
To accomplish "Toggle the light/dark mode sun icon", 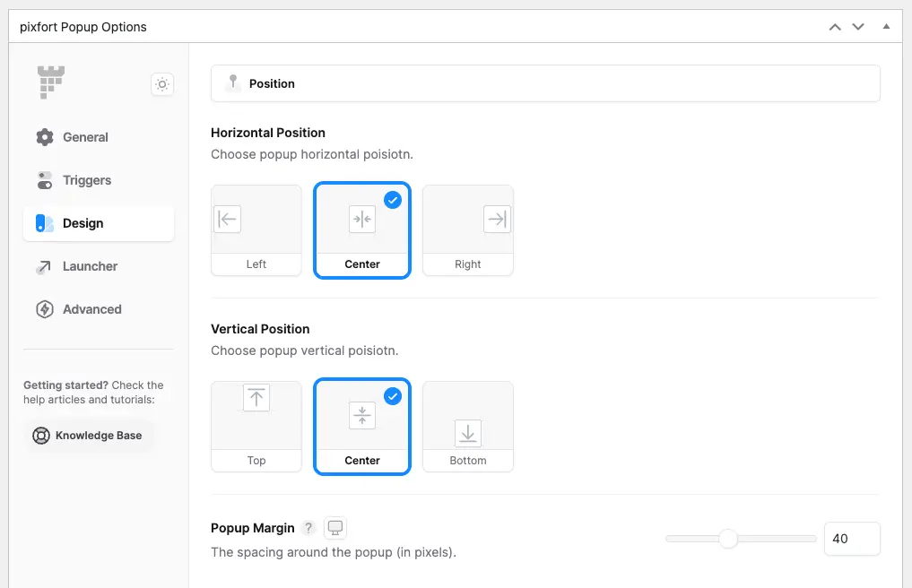I will click(x=162, y=84).
